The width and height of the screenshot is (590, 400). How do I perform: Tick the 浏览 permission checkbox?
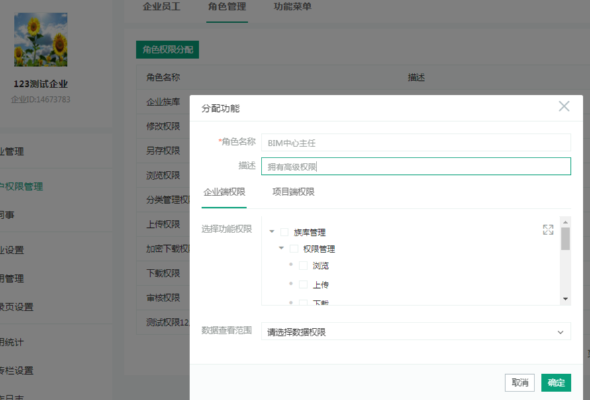303,266
